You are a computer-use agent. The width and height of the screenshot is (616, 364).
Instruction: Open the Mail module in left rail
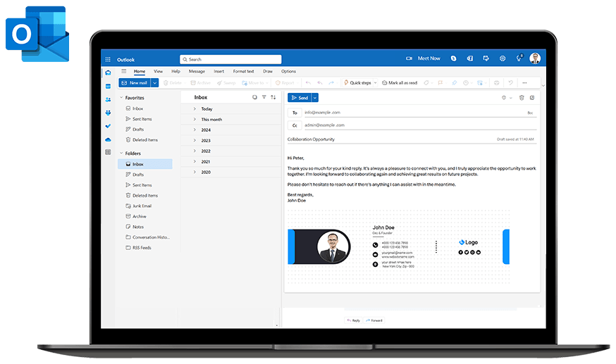(108, 73)
